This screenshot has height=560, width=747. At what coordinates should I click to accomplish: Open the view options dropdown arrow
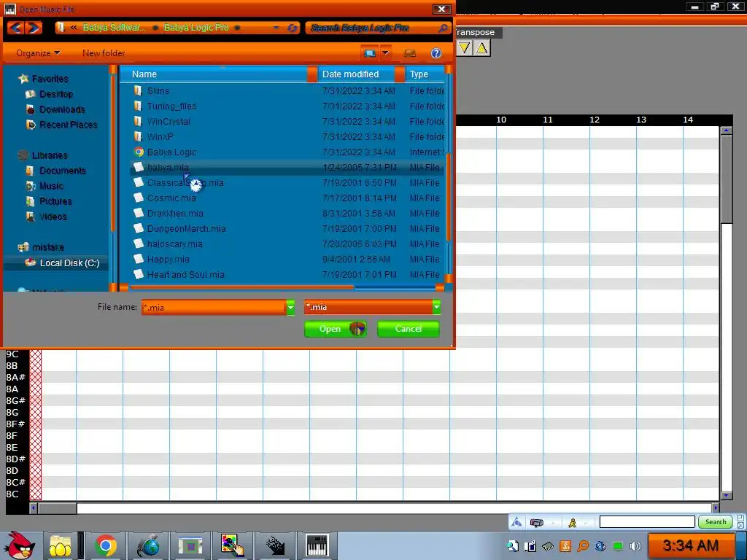point(385,52)
